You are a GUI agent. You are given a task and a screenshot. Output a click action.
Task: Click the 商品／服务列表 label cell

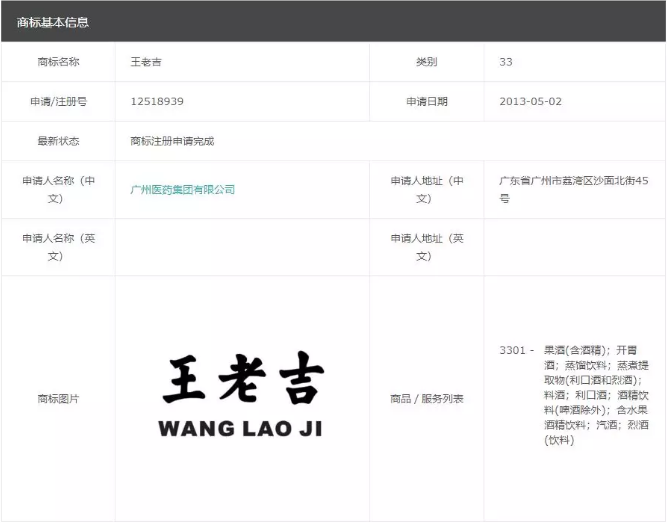(427, 399)
